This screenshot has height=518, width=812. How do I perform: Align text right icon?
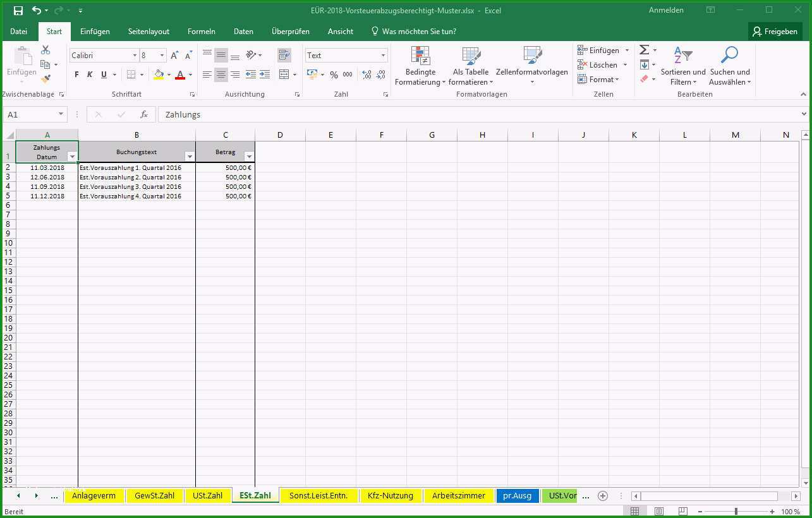[x=235, y=75]
